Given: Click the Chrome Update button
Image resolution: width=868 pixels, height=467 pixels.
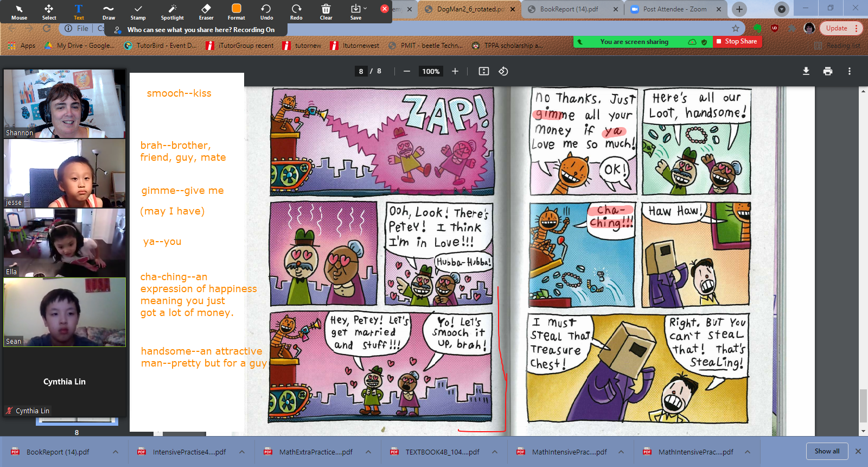Looking at the screenshot, I should tap(837, 28).
